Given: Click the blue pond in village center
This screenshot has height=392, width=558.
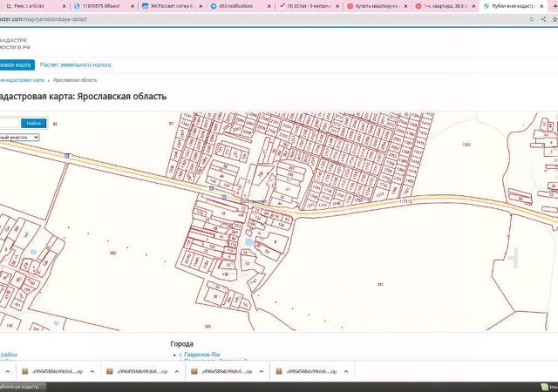Looking at the screenshot, I should coord(249,242).
